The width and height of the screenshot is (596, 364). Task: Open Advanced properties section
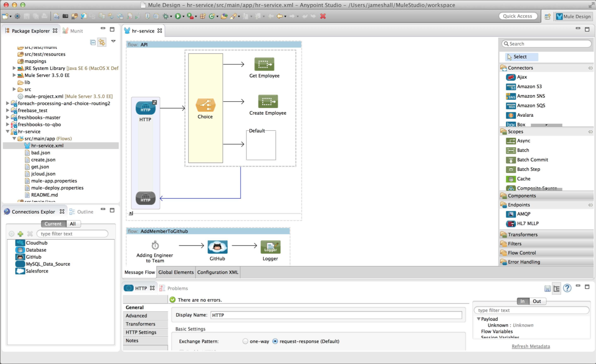click(x=145, y=316)
